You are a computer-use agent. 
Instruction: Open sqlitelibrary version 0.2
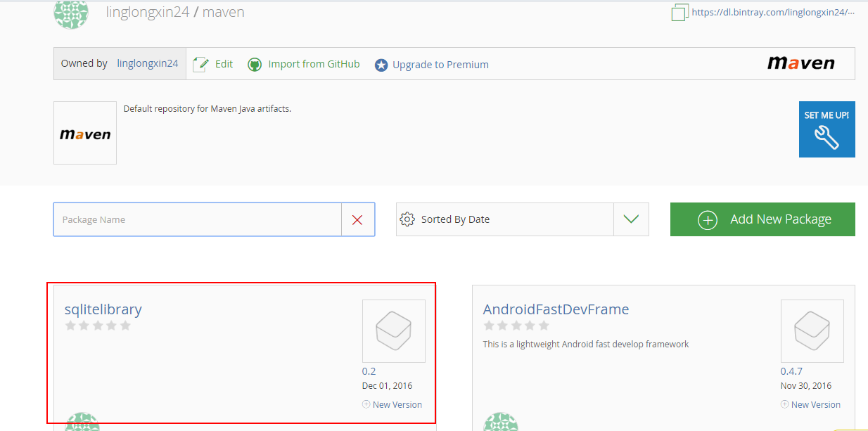click(x=369, y=371)
